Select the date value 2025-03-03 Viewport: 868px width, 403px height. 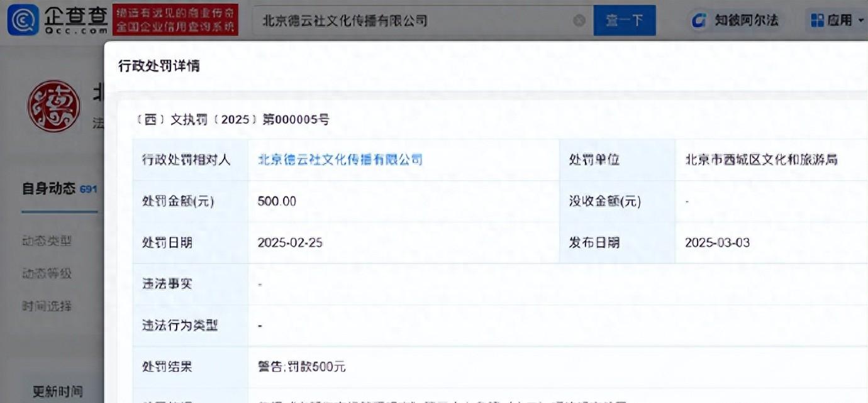coord(717,243)
